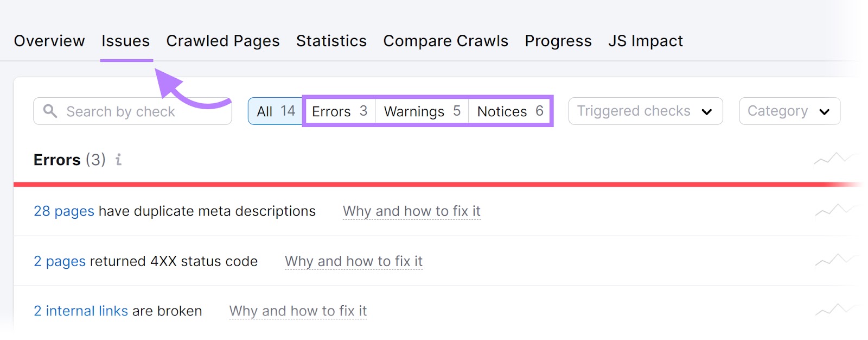Open the JS Impact tab
Image resolution: width=868 pixels, height=340 pixels.
646,41
